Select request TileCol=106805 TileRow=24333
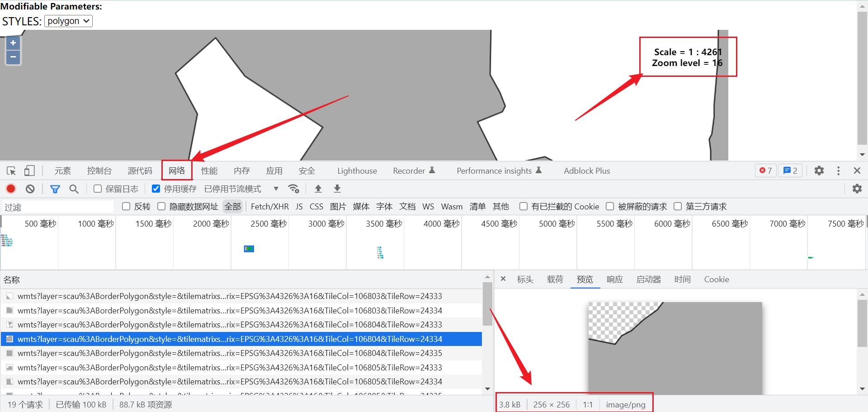 [x=241, y=367]
